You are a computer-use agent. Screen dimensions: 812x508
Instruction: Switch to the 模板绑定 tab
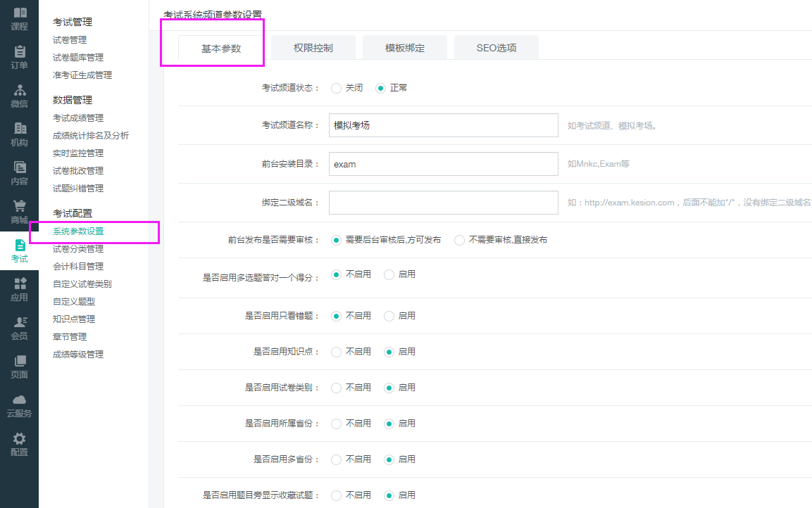404,49
